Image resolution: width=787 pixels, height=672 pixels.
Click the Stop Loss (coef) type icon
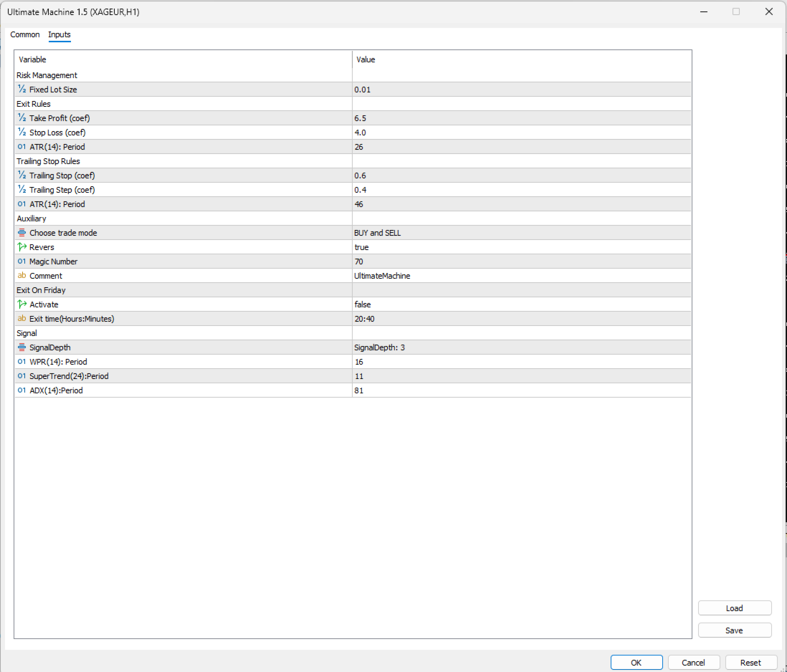point(22,133)
